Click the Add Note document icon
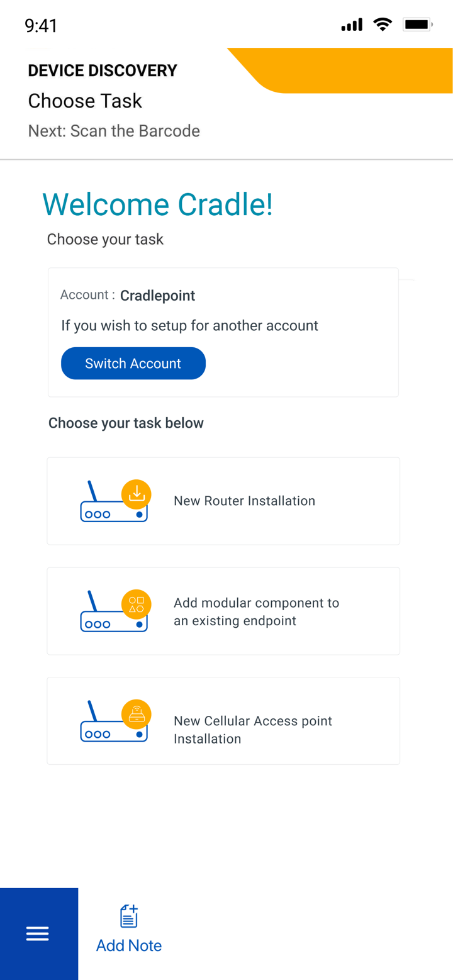Screen dimensions: 453x980 [128, 917]
